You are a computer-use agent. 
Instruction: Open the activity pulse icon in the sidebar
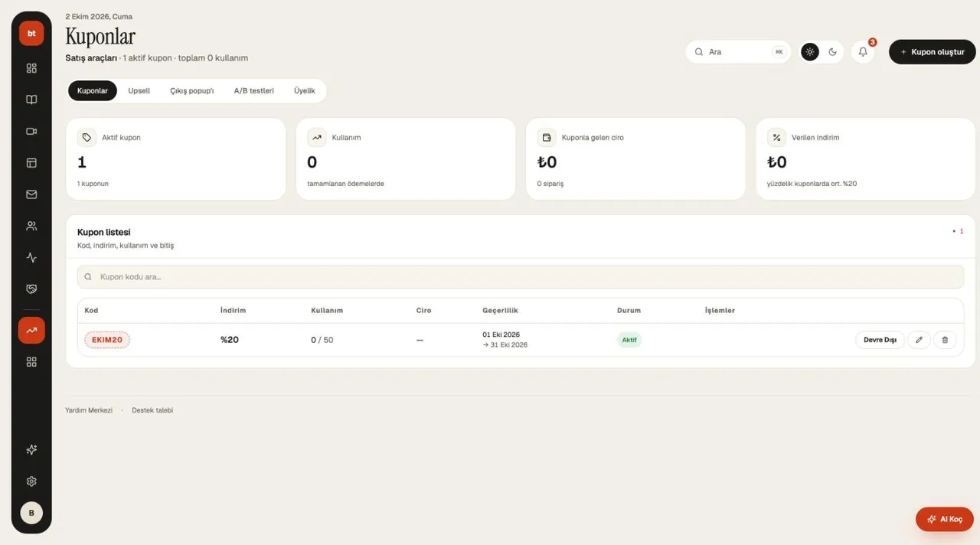tap(31, 257)
